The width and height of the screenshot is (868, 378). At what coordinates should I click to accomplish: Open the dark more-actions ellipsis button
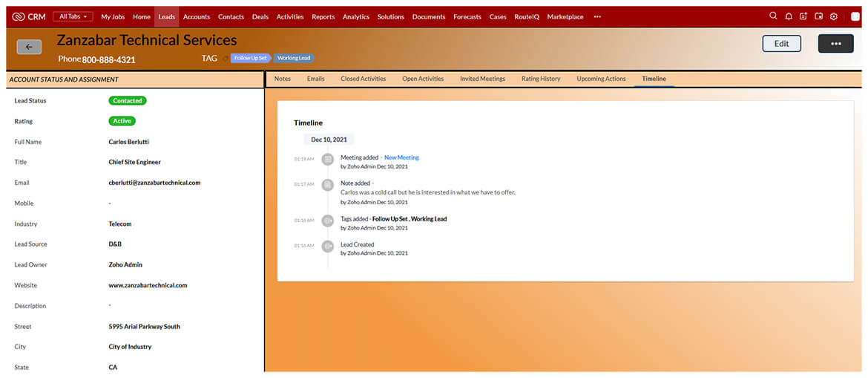click(x=836, y=44)
